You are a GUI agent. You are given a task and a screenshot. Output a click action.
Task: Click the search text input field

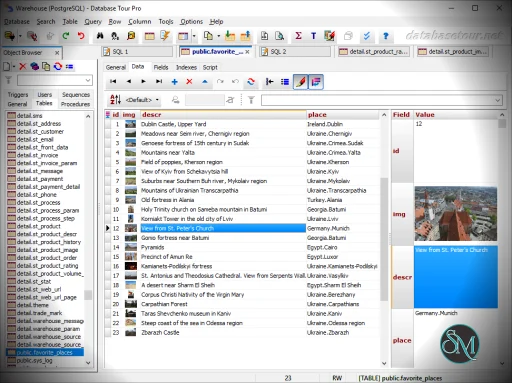point(204,100)
